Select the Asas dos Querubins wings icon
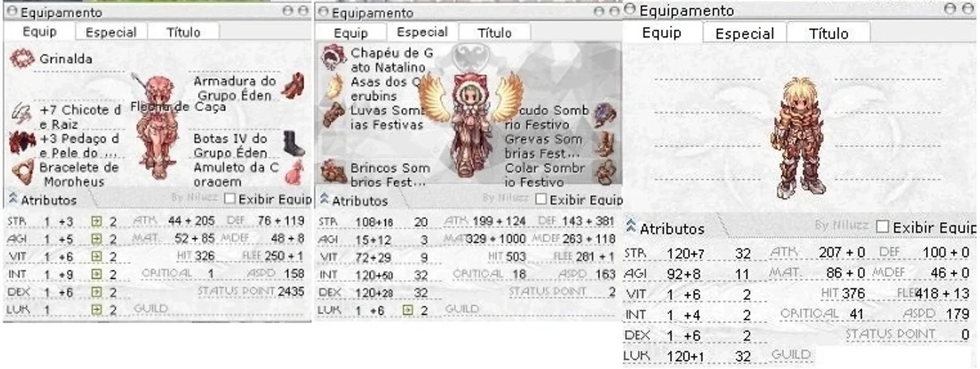The image size is (980, 369). click(334, 85)
